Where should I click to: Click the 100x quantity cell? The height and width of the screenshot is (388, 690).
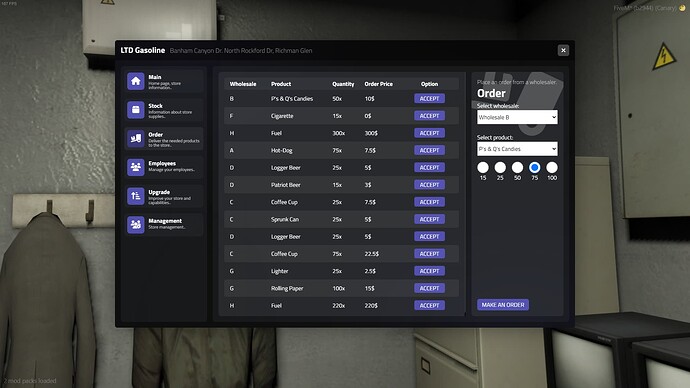(338, 289)
